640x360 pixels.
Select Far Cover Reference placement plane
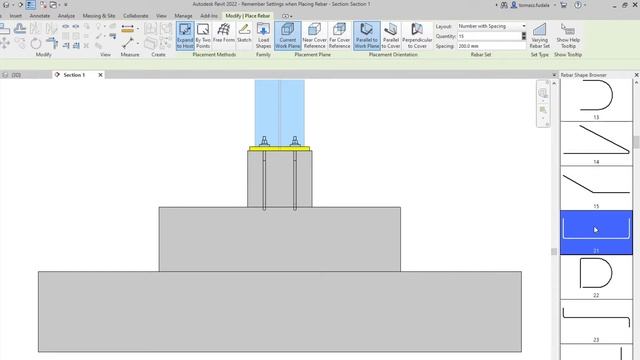tap(340, 36)
